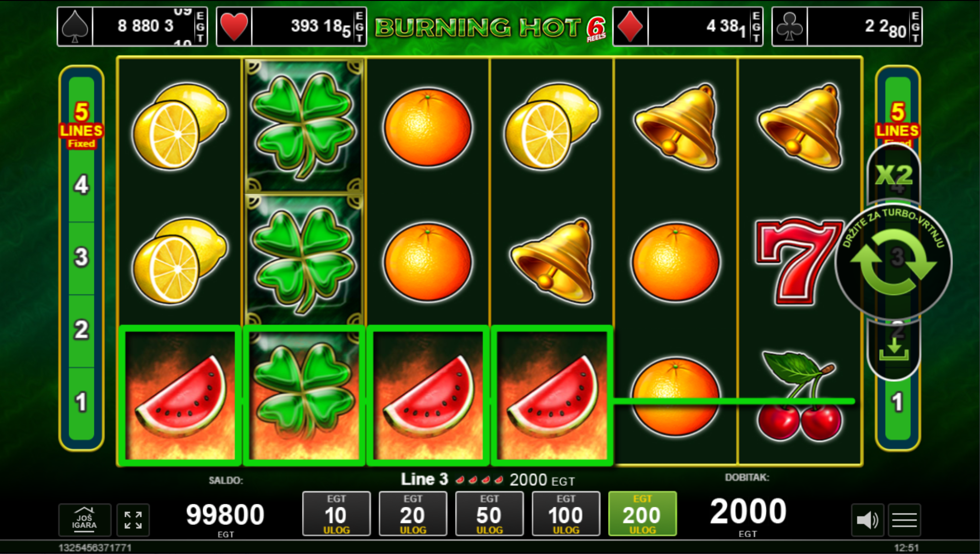
Task: Open the spade jackpot counter
Action: (x=132, y=27)
